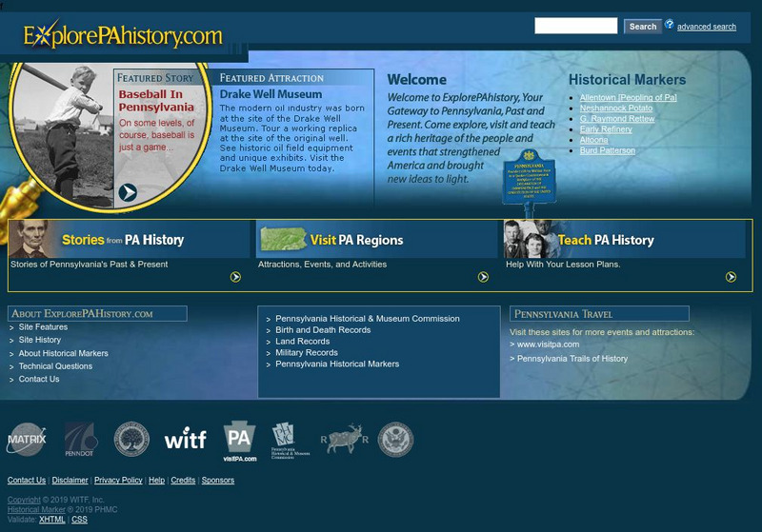Open About Historical Markers link
The width and height of the screenshot is (762, 532).
(x=64, y=353)
